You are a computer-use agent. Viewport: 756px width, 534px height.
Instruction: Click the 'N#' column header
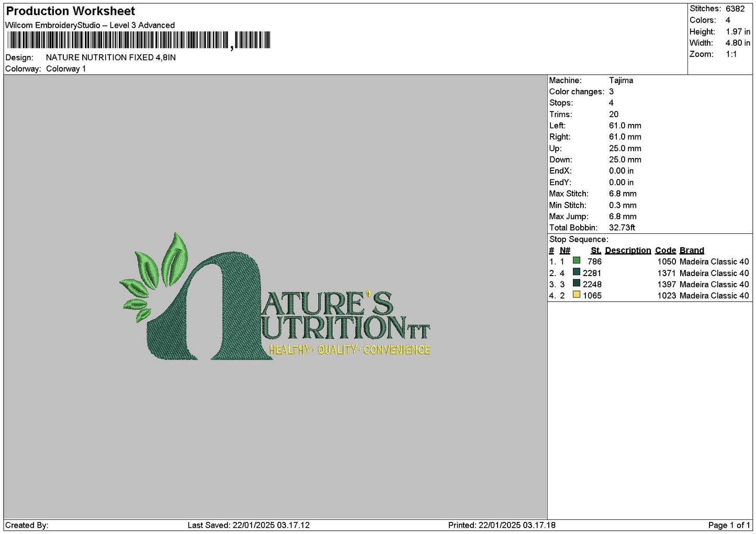(x=565, y=251)
